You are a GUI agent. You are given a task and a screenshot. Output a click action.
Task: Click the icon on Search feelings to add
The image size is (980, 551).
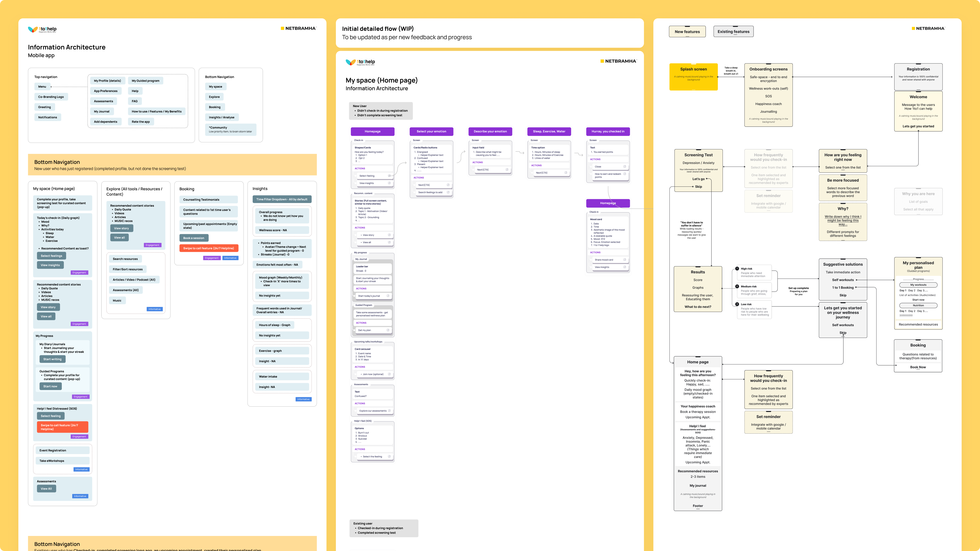pyautogui.click(x=448, y=192)
